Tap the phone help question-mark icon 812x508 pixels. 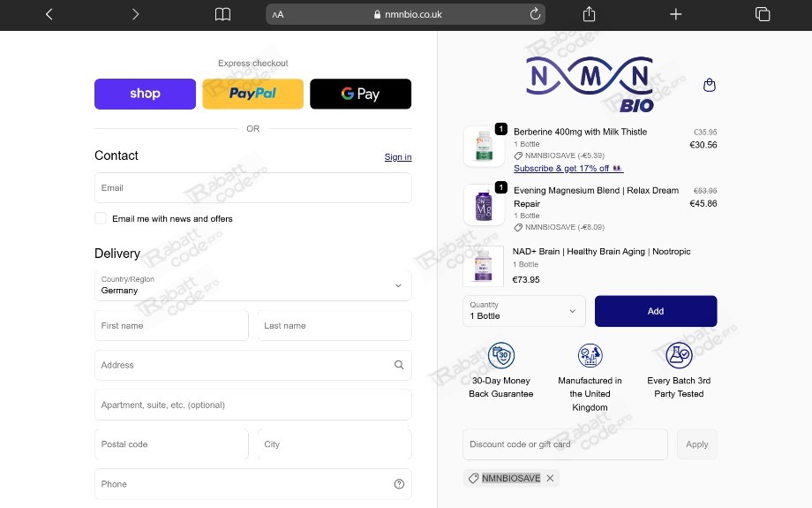(x=399, y=484)
